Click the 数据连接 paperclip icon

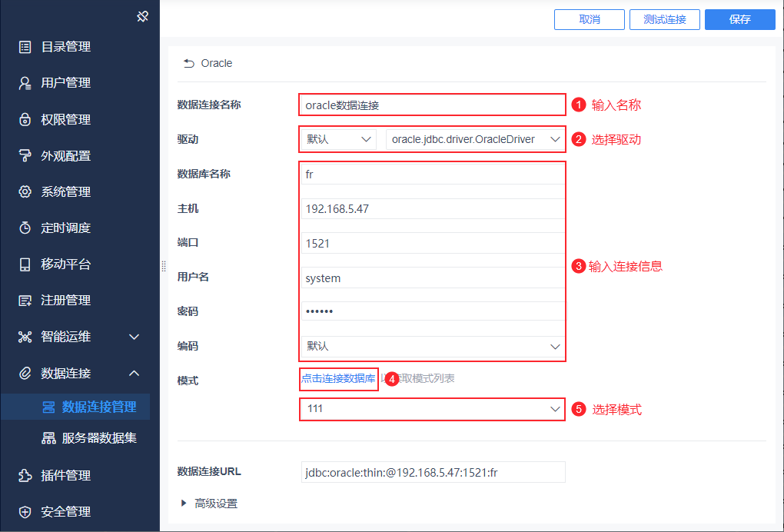[x=25, y=373]
